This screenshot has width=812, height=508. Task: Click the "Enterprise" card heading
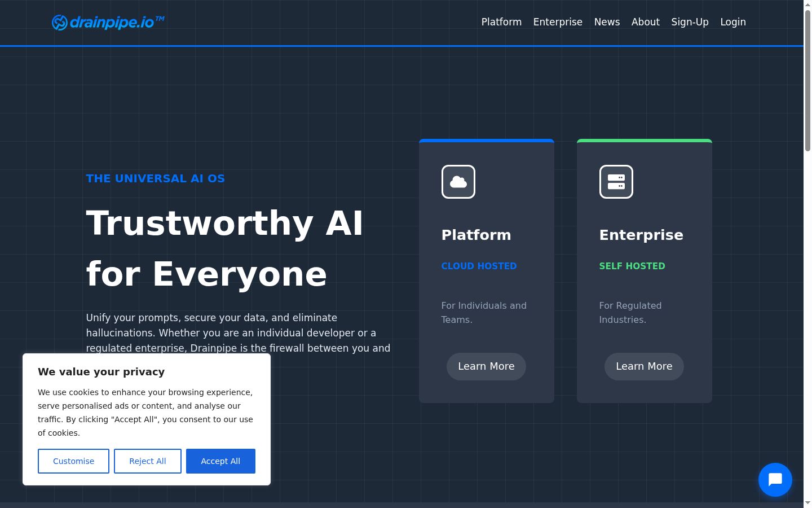pos(641,235)
